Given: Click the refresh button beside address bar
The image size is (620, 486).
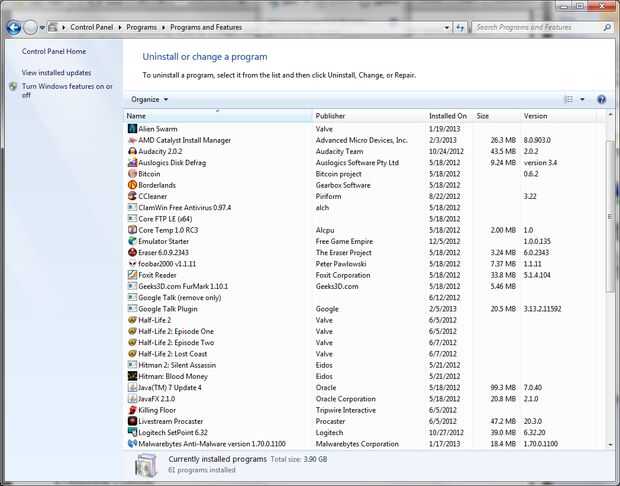Looking at the screenshot, I should pos(460,27).
